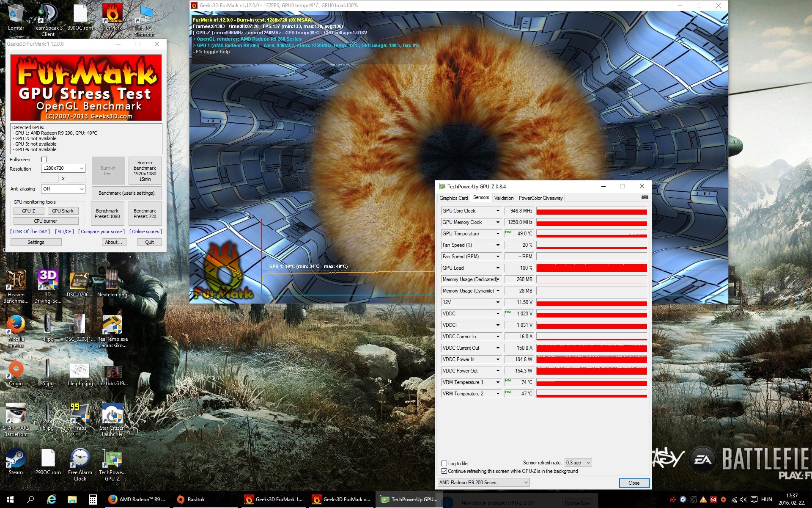Open Anti-aliasing Off dropdown

pyautogui.click(x=63, y=189)
